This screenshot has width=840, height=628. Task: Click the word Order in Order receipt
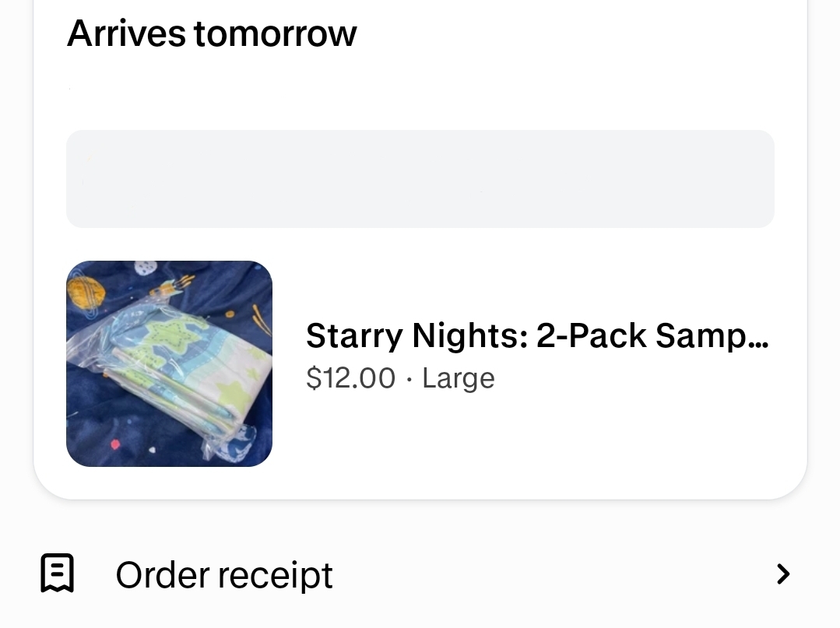coord(160,575)
